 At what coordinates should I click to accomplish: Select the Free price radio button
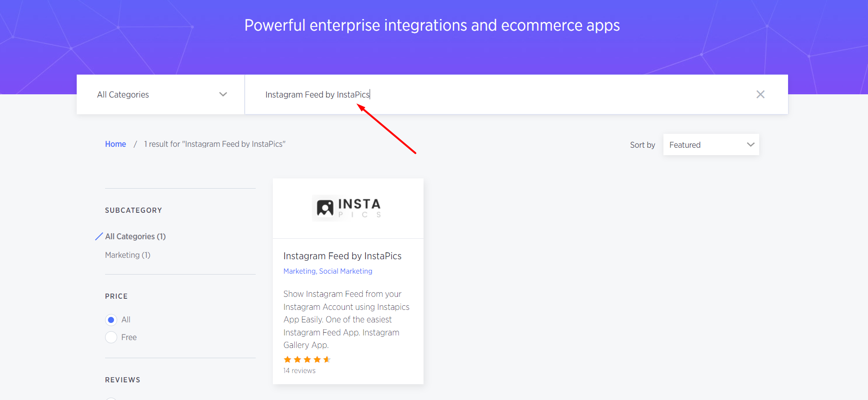tap(111, 337)
